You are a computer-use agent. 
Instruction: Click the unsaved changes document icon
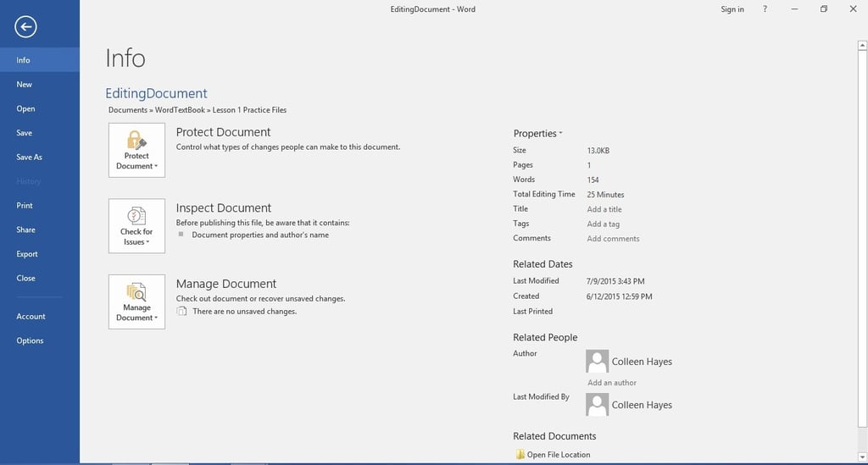(181, 312)
